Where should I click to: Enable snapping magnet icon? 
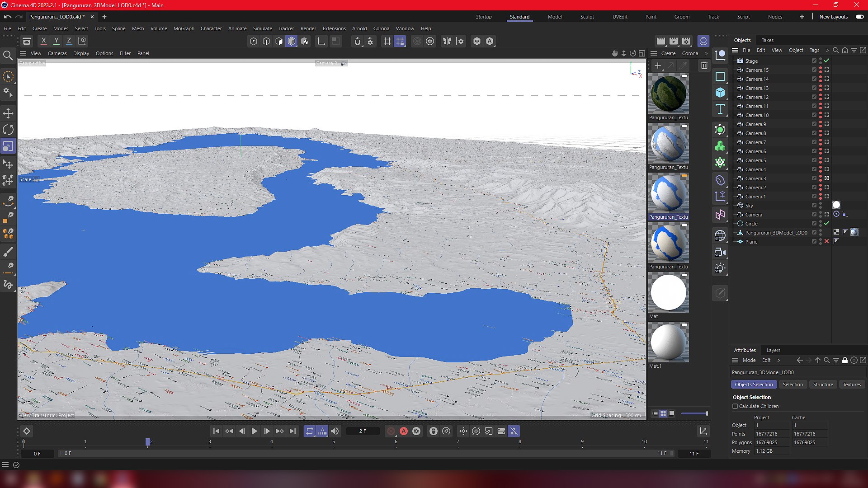(358, 41)
